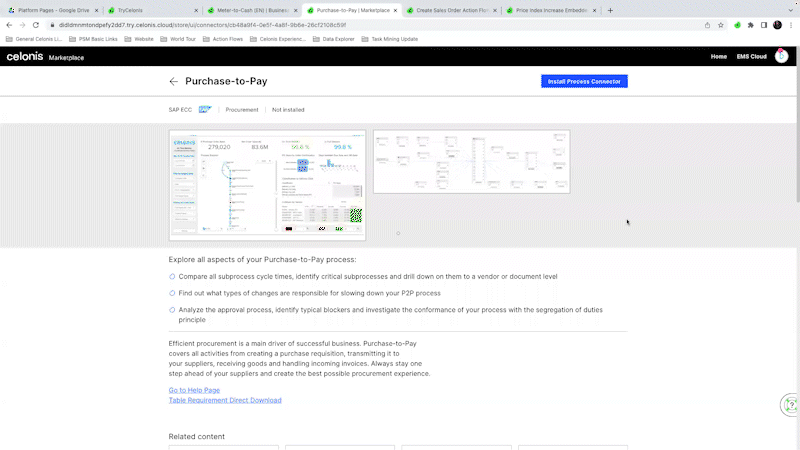Click the Marketplace label in header
This screenshot has height=450, width=800.
66,58
